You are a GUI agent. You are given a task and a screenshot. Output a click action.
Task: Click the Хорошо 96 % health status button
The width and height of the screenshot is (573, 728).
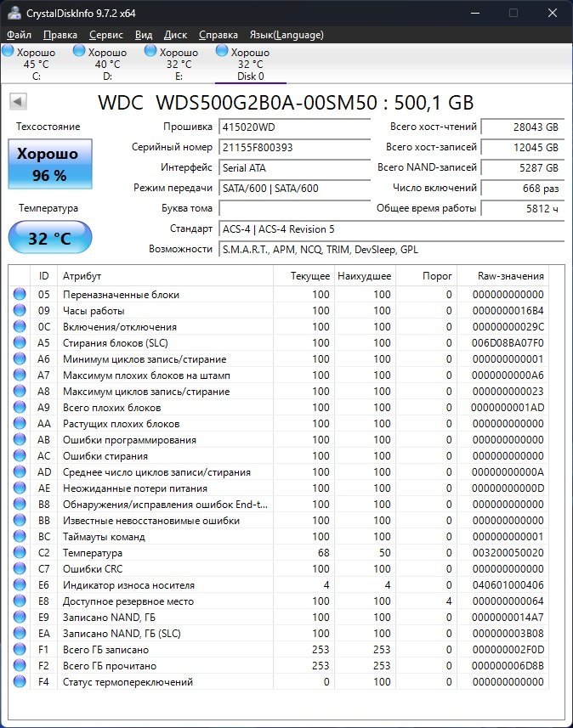[x=48, y=164]
